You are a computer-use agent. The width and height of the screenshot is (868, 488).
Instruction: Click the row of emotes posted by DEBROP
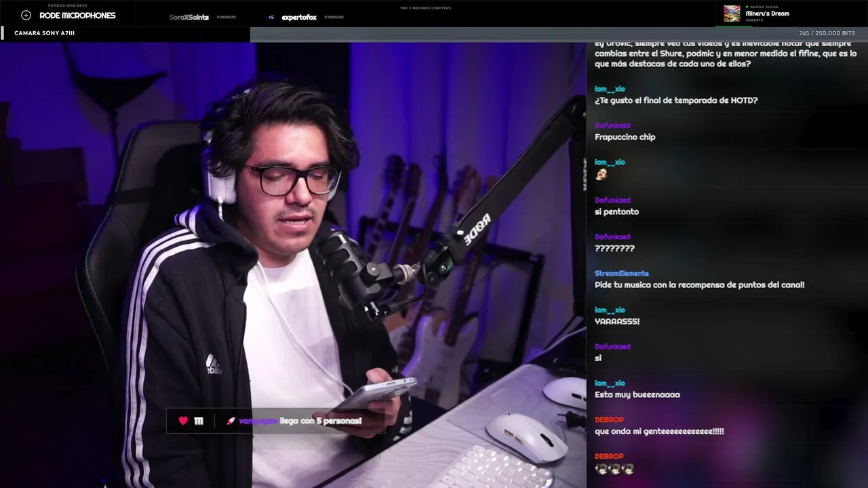(x=614, y=468)
